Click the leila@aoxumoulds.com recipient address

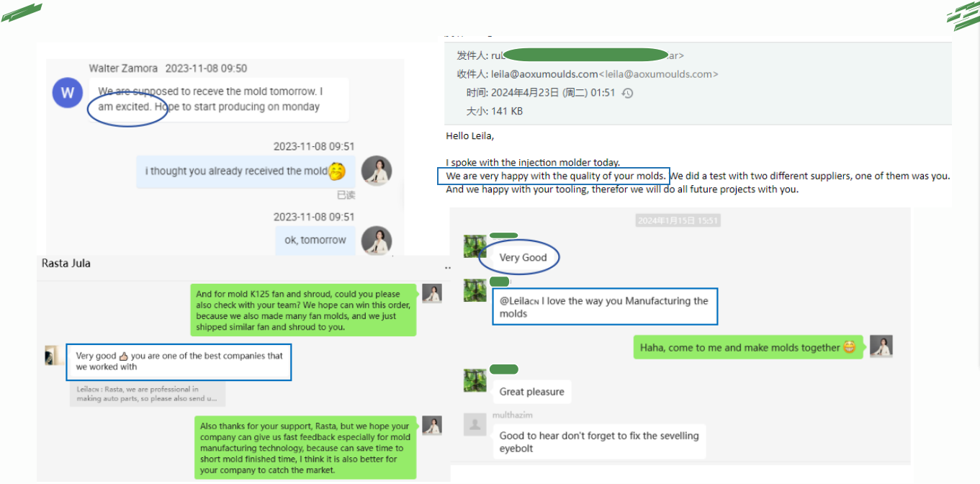(x=544, y=74)
